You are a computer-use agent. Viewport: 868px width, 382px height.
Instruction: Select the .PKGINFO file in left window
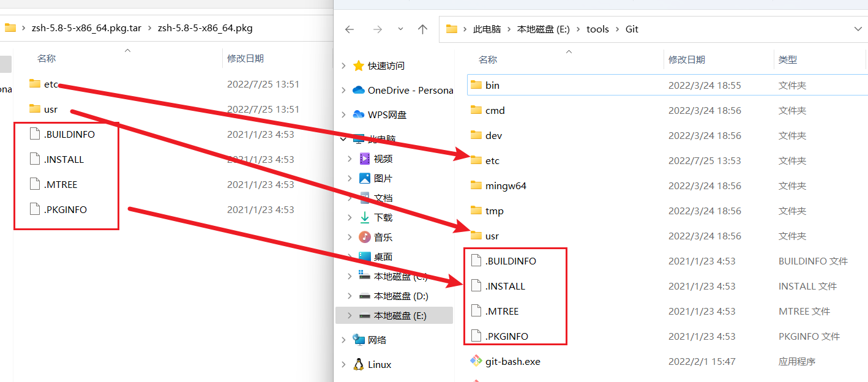(65, 209)
